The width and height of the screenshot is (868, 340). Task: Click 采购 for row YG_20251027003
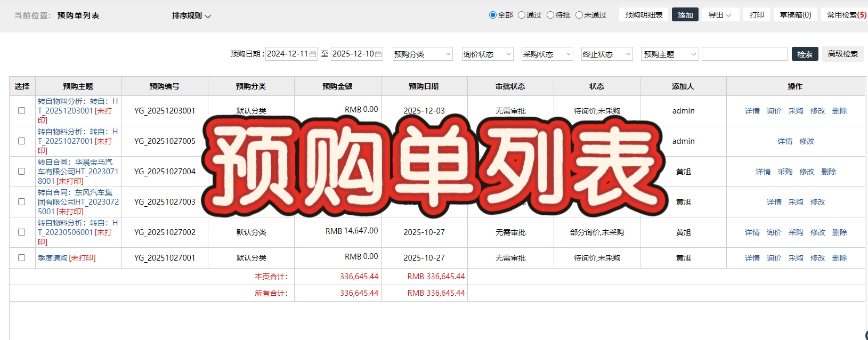point(796,202)
